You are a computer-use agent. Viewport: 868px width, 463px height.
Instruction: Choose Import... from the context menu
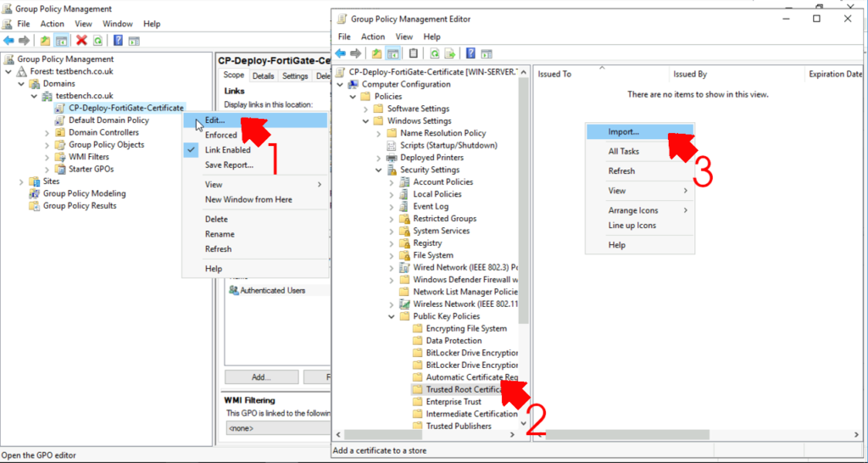[624, 132]
